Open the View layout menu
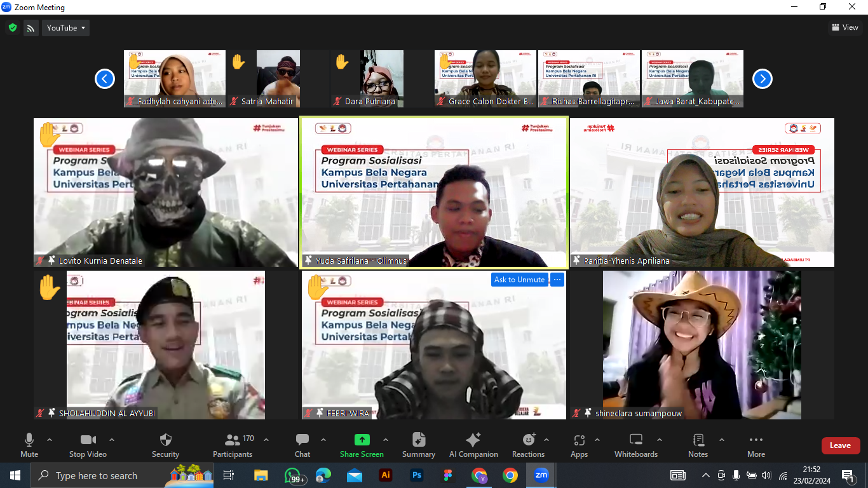Screen dimensions: 868x488 click(x=844, y=27)
